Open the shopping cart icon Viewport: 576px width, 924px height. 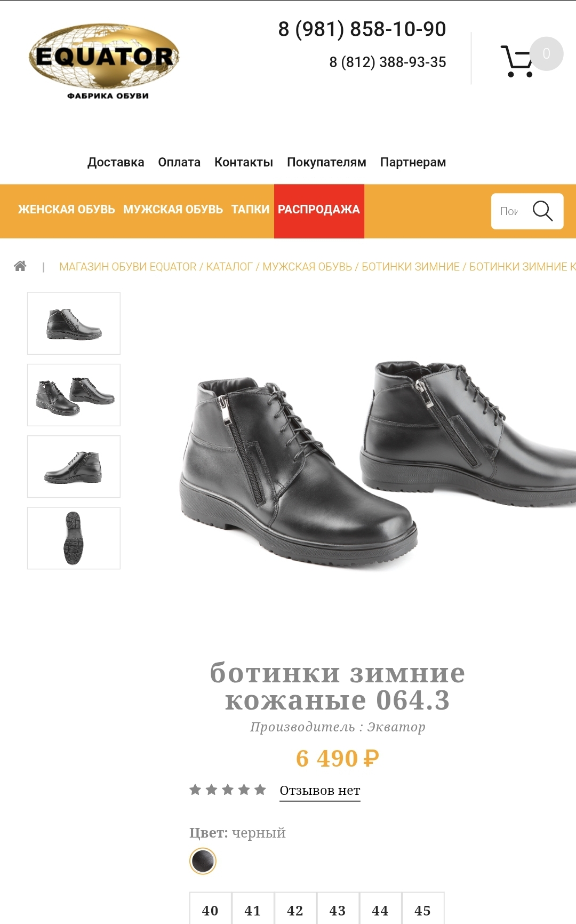[516, 61]
